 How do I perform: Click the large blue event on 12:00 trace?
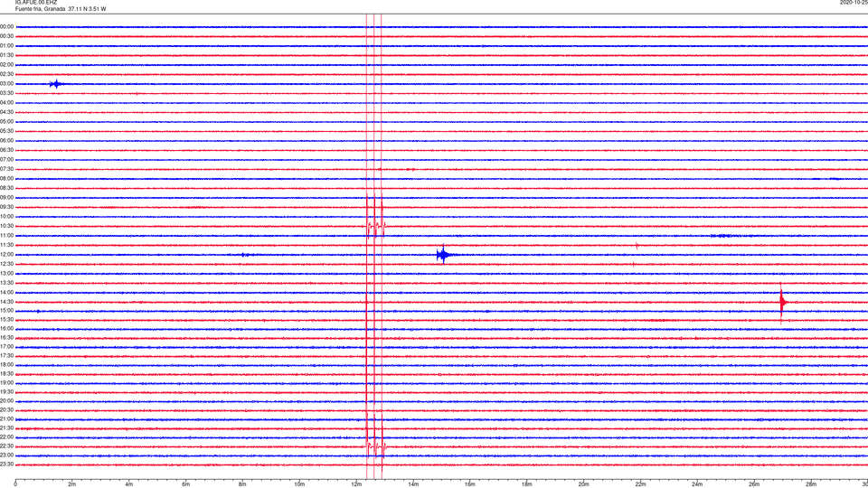(x=443, y=255)
